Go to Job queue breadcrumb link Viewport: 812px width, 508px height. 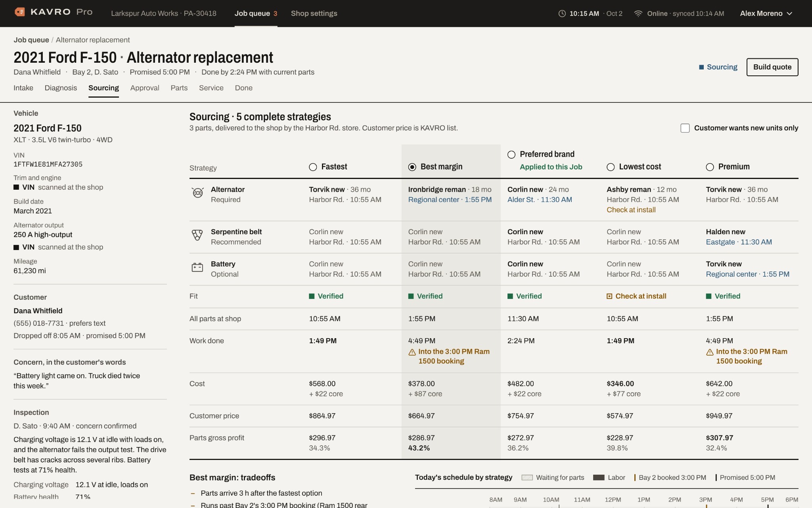coord(31,40)
